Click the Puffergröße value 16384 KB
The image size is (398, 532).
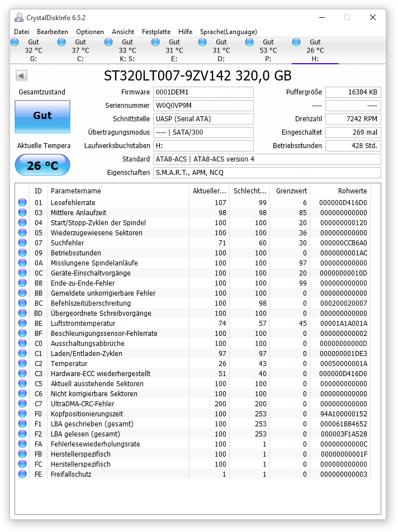pyautogui.click(x=353, y=92)
